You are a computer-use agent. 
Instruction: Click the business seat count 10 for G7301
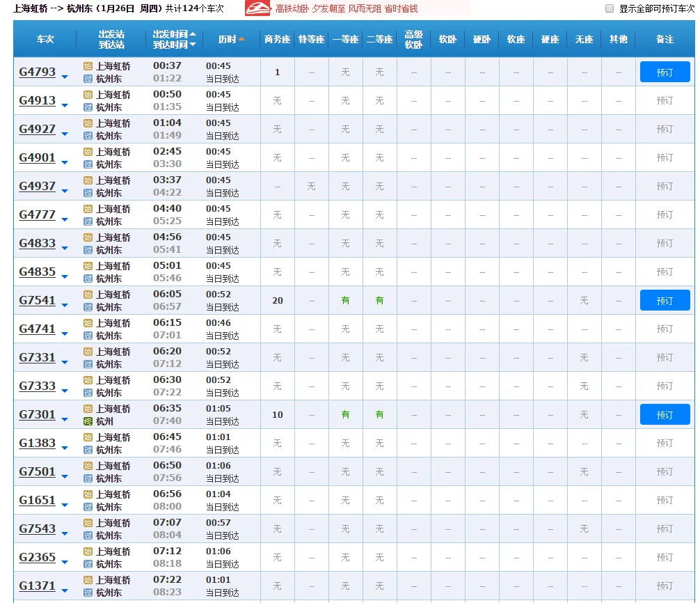(x=278, y=415)
